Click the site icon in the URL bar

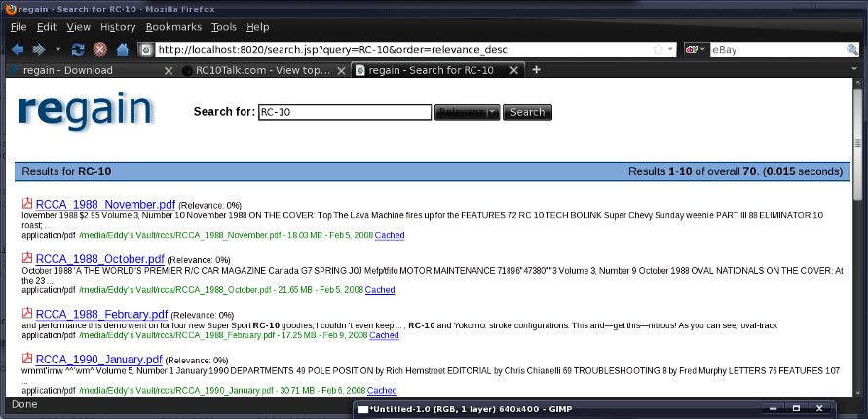[146, 50]
